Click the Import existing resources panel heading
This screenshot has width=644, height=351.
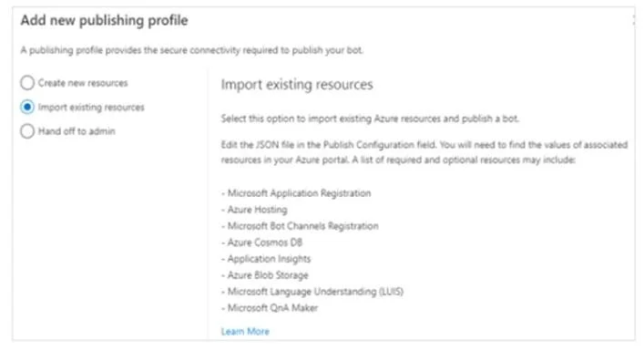(x=297, y=85)
